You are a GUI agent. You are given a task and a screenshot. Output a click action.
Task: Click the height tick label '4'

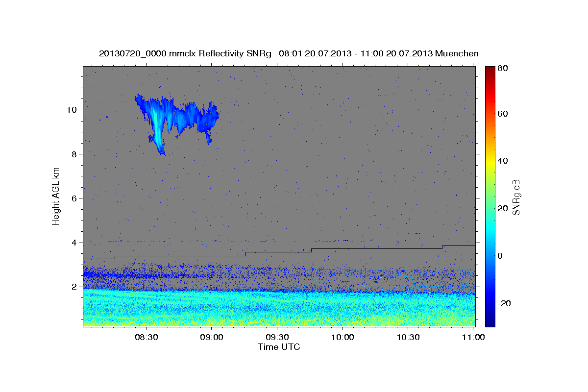pos(75,243)
